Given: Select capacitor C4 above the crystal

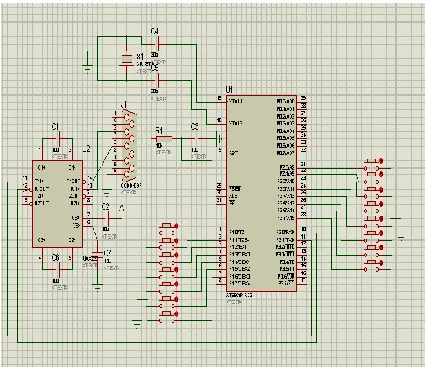Looking at the screenshot, I should tap(157, 44).
